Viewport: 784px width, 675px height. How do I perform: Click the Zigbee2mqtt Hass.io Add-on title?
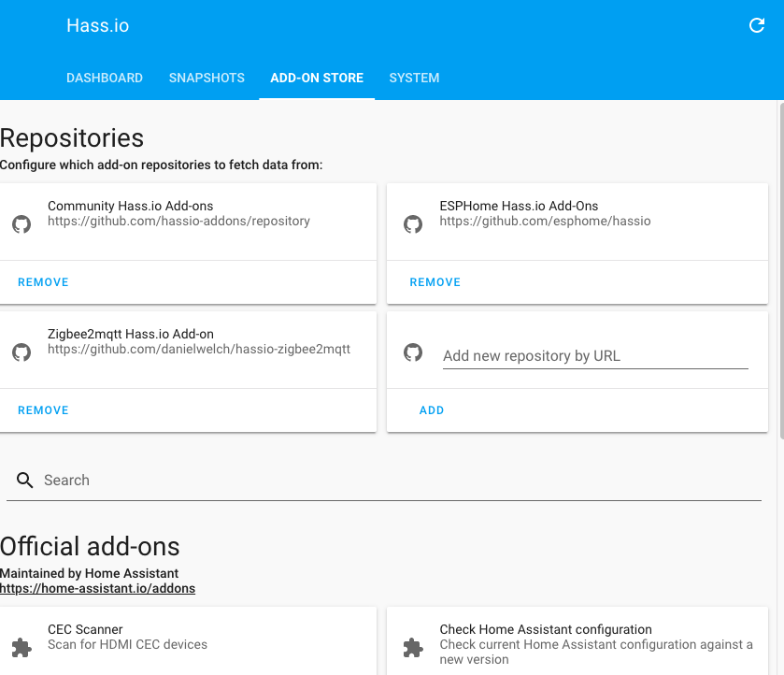131,334
